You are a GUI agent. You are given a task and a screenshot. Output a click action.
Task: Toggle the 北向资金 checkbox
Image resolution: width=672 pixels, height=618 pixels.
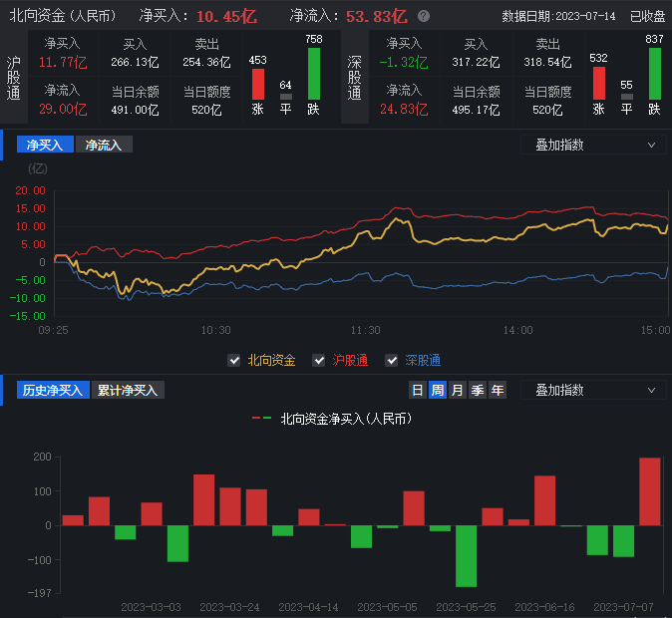pyautogui.click(x=234, y=360)
